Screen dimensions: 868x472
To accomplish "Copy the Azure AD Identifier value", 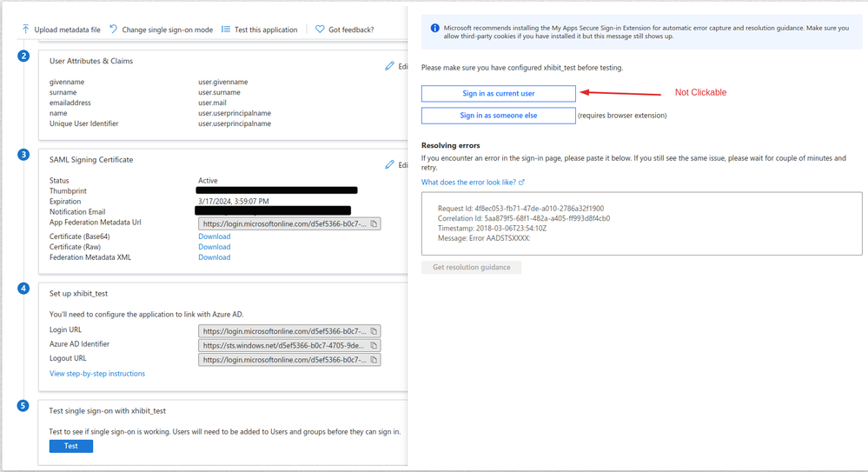I will (374, 346).
